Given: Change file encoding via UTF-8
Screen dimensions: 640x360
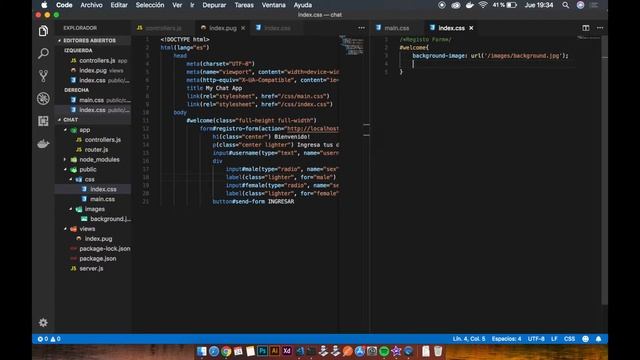Looking at the screenshot, I should pos(536,339).
